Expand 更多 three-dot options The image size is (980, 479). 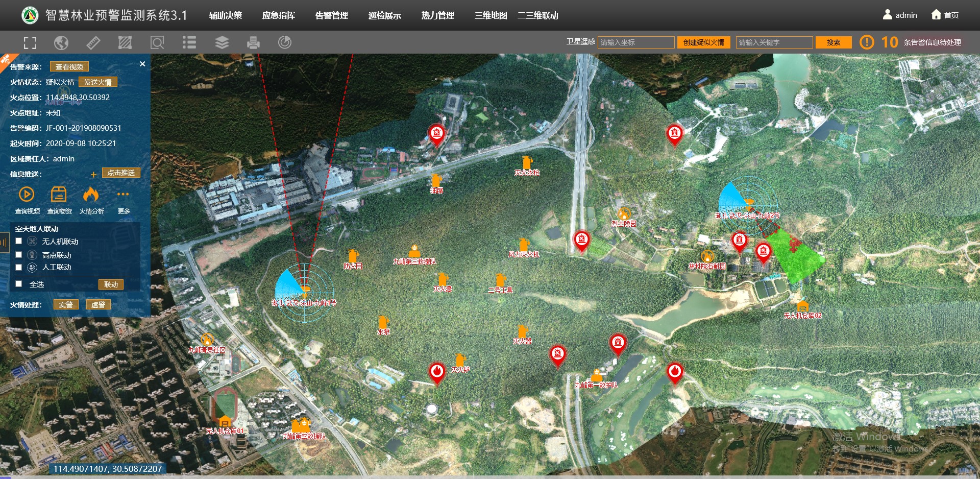pyautogui.click(x=123, y=195)
